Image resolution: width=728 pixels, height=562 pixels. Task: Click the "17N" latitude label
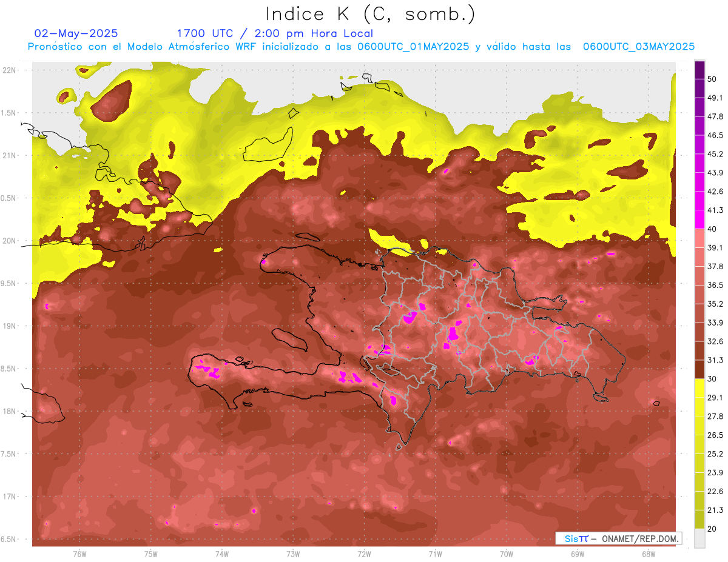(x=10, y=497)
